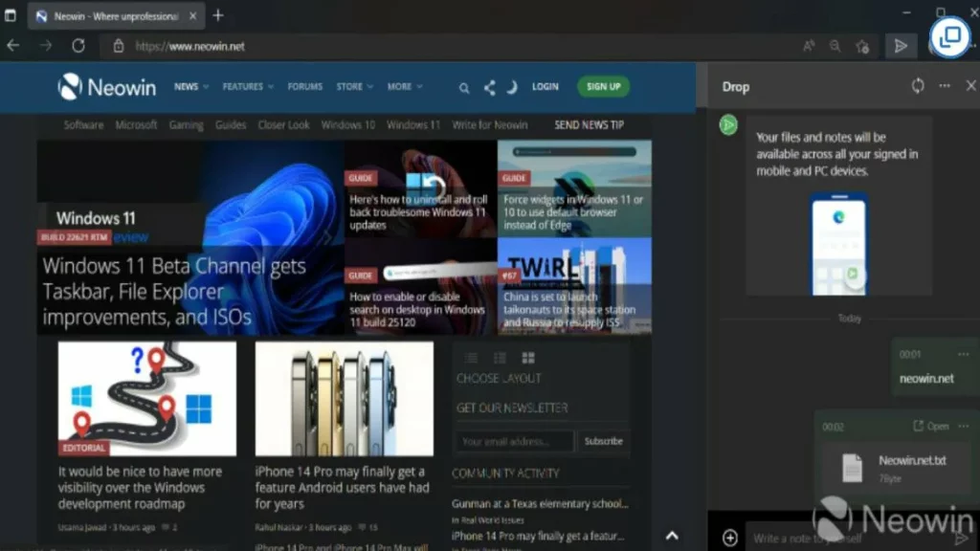The image size is (980, 551).
Task: Click the LOGIN link
Action: pyautogui.click(x=545, y=86)
